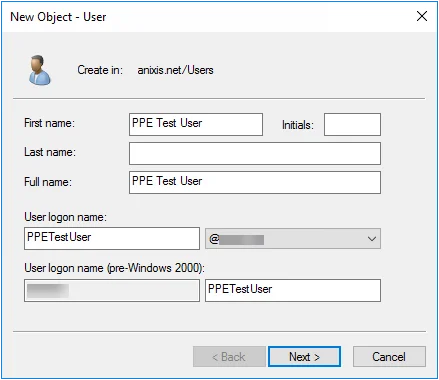Viewport: 439px width, 380px height.
Task: Click the "Create in:" label
Action: click(x=100, y=70)
